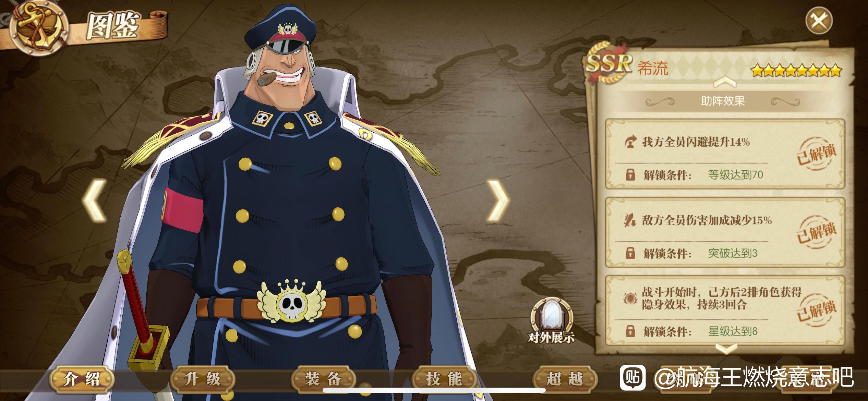Select the 超越 tab
868x401 pixels.
(565, 379)
